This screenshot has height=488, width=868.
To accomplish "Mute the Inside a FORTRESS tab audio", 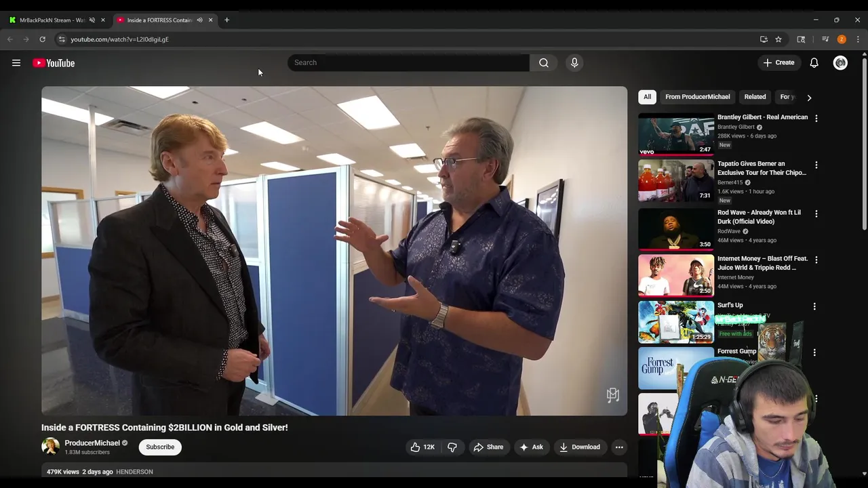I will coord(199,20).
